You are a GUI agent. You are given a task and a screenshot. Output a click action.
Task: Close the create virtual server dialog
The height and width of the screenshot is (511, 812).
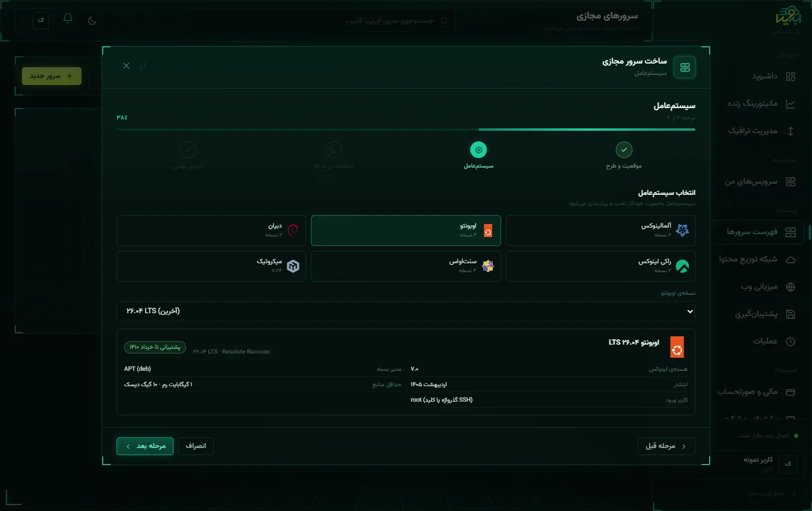(126, 66)
